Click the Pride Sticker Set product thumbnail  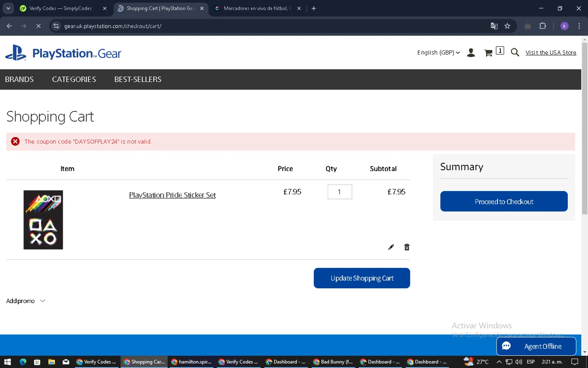(43, 220)
